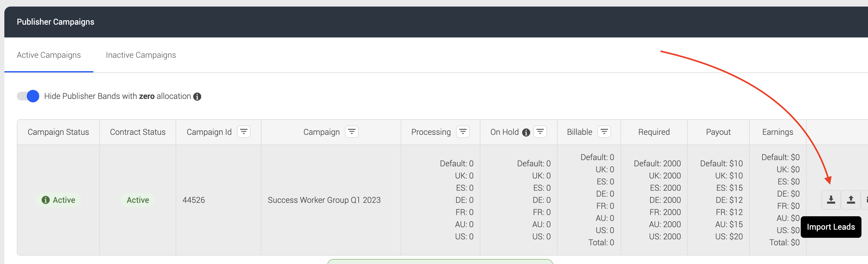Click the info icon after the zero allocation label
Viewport: 868px width, 264px height.
[197, 96]
